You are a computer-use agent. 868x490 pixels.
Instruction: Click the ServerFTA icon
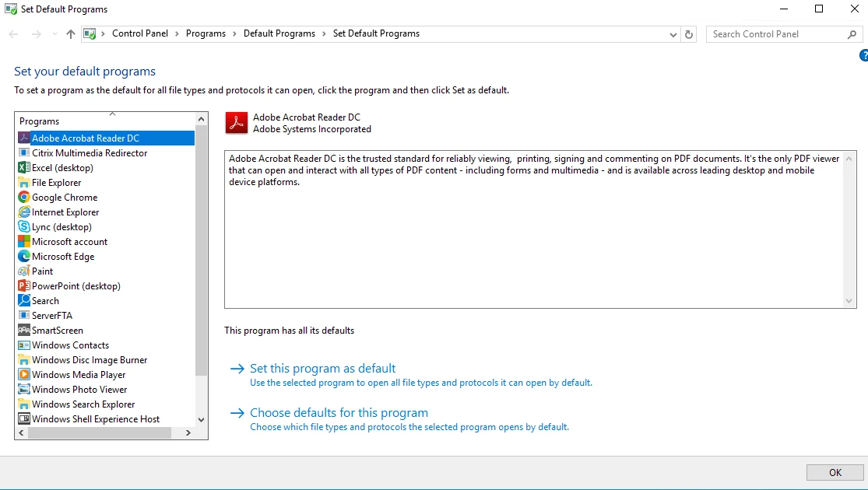(24, 315)
